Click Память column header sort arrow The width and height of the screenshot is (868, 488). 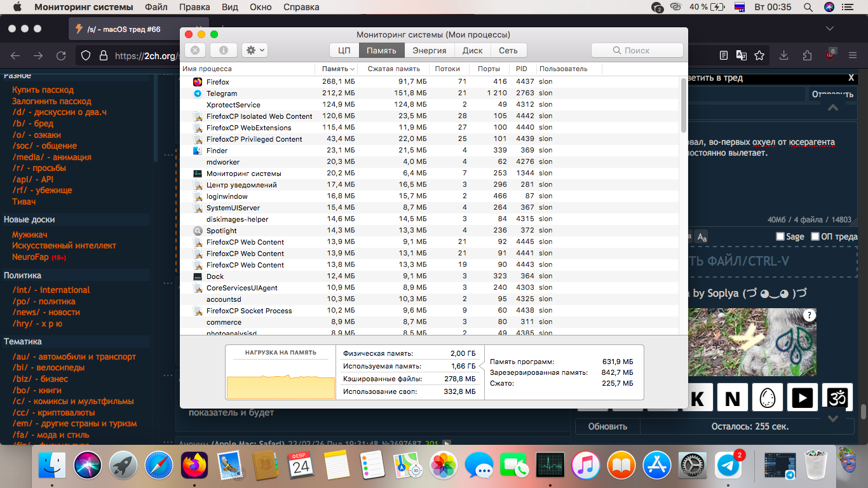click(x=352, y=69)
